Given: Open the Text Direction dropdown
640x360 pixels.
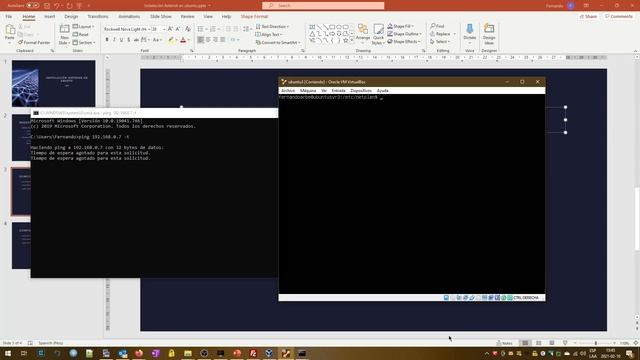Looking at the screenshot, I should pyautogui.click(x=272, y=27).
